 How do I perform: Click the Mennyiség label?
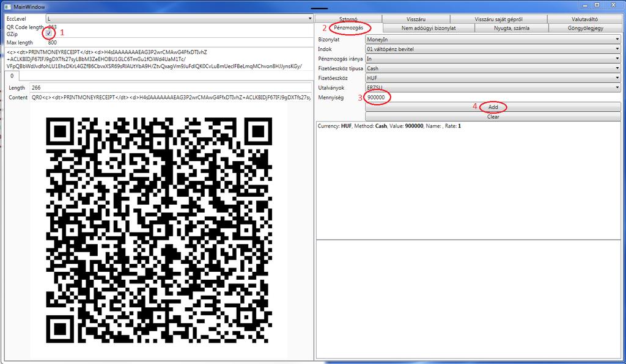pyautogui.click(x=331, y=97)
